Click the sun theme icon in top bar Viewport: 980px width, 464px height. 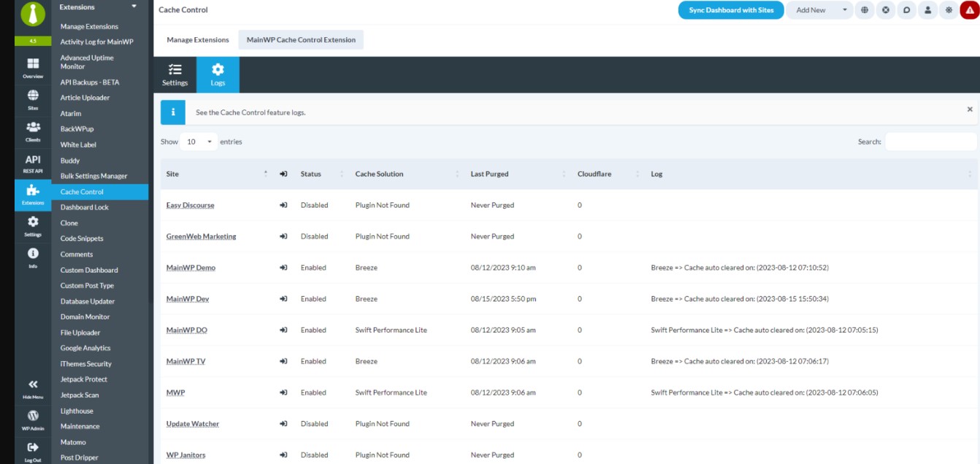(x=949, y=10)
